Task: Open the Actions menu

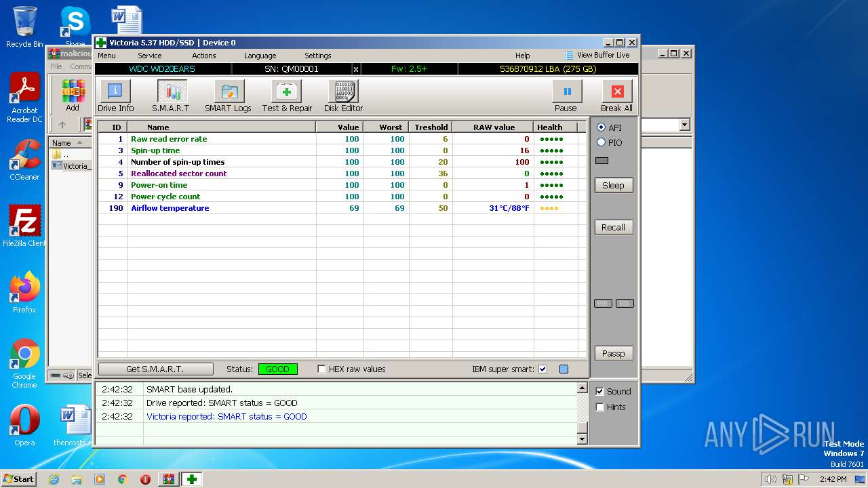Action: click(x=204, y=56)
